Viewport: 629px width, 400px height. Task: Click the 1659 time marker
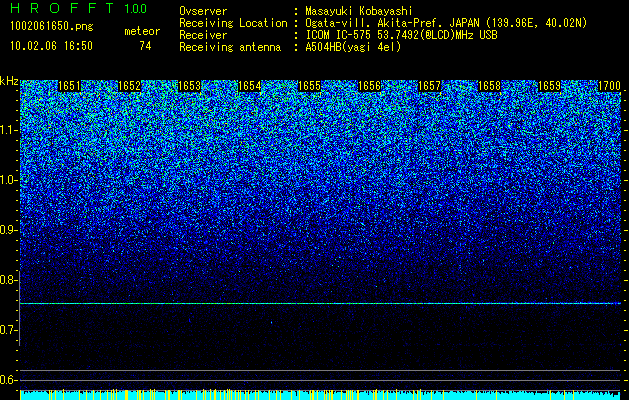[549, 86]
